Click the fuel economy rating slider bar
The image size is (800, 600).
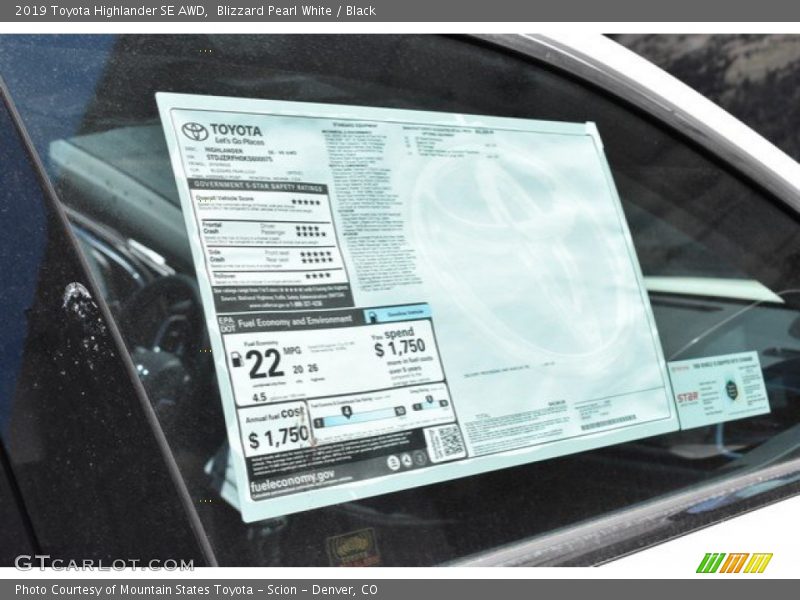coord(360,417)
